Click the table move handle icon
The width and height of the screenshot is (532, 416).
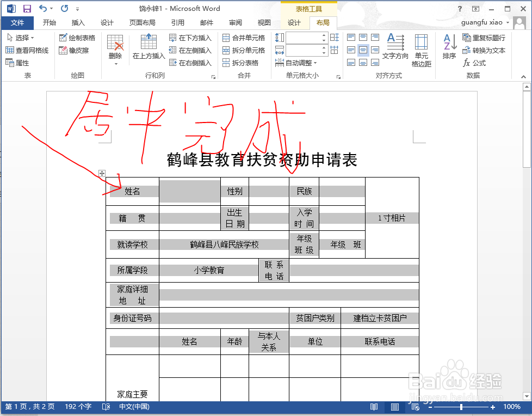pos(102,173)
